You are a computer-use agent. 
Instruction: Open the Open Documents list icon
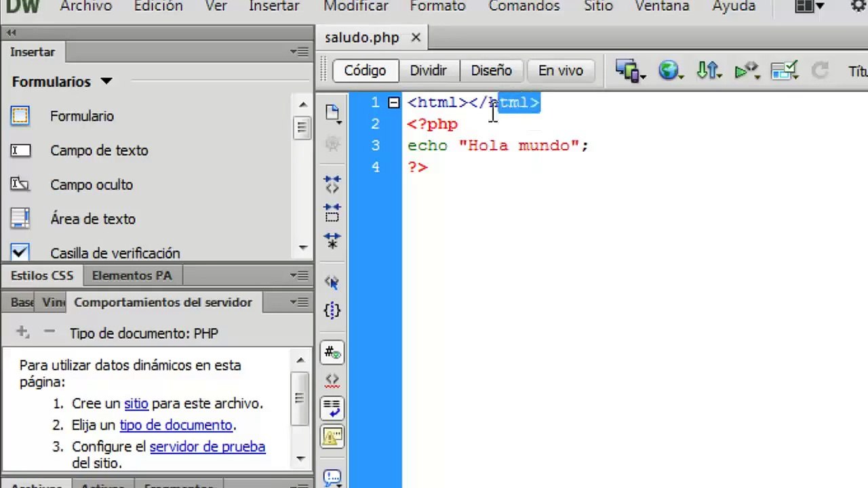(x=332, y=113)
